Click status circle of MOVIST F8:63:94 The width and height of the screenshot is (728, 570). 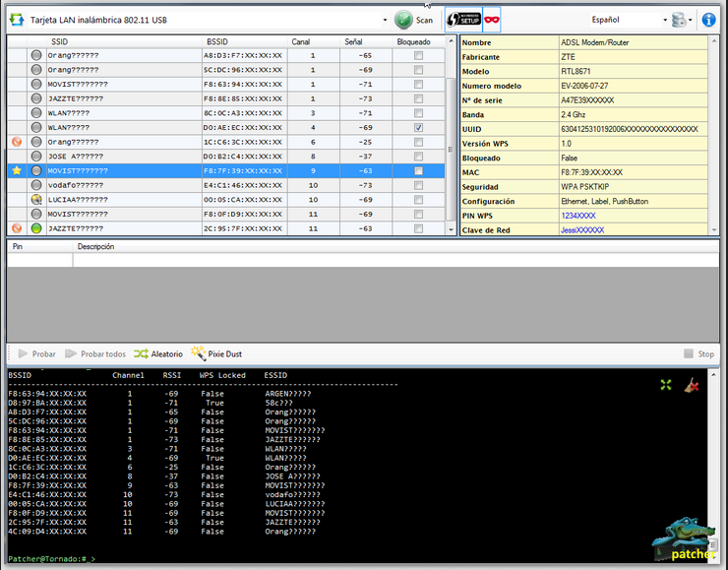point(36,84)
